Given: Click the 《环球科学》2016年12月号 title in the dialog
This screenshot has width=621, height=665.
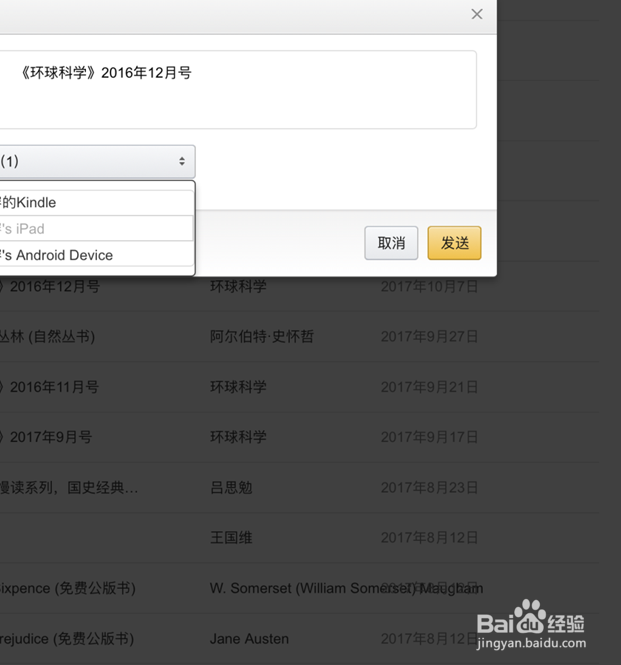Looking at the screenshot, I should 106,73.
